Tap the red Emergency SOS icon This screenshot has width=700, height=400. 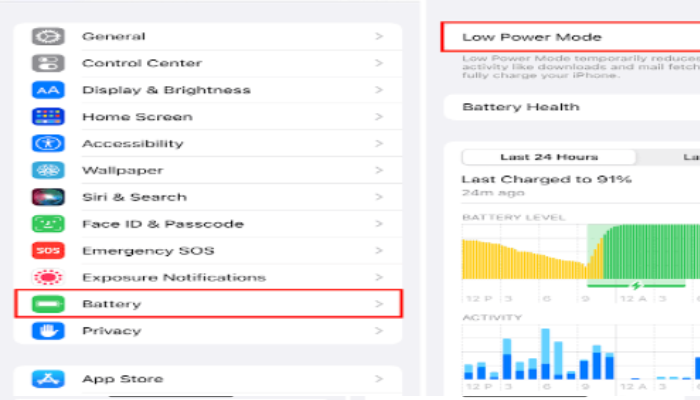tap(48, 250)
